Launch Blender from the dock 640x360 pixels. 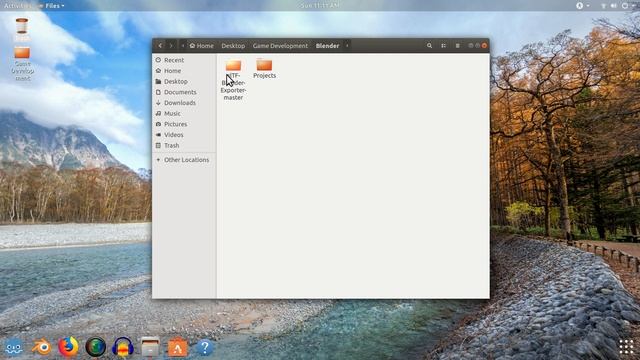pos(41,347)
